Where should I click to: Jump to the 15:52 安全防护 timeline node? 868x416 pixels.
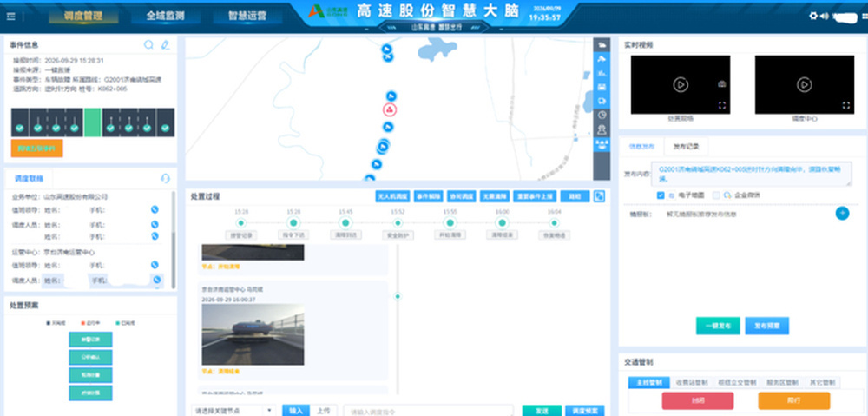[x=398, y=222]
